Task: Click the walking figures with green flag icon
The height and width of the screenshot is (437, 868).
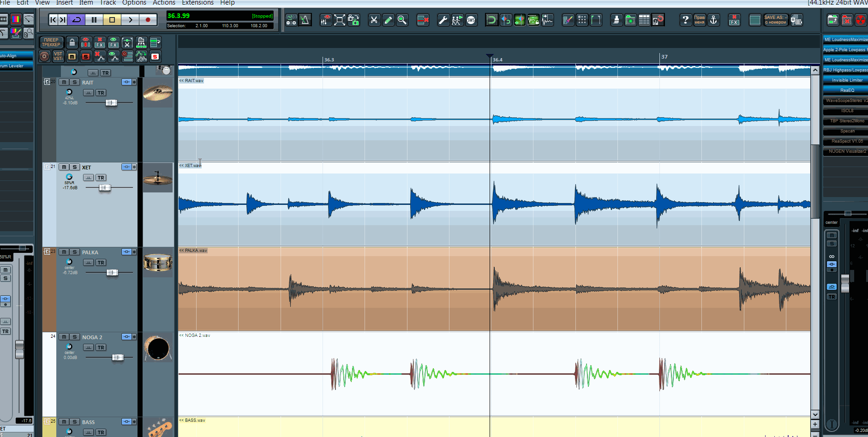Action: [457, 20]
